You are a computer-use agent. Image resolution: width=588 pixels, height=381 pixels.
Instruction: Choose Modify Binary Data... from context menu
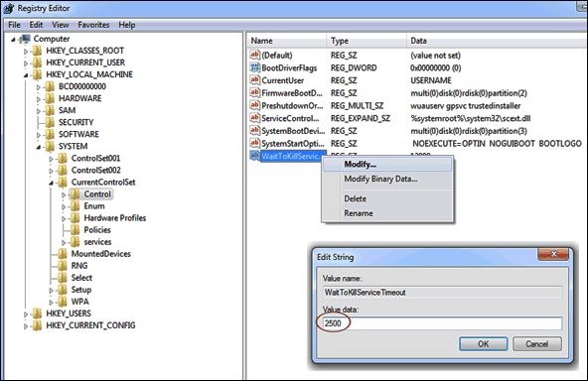[387, 179]
